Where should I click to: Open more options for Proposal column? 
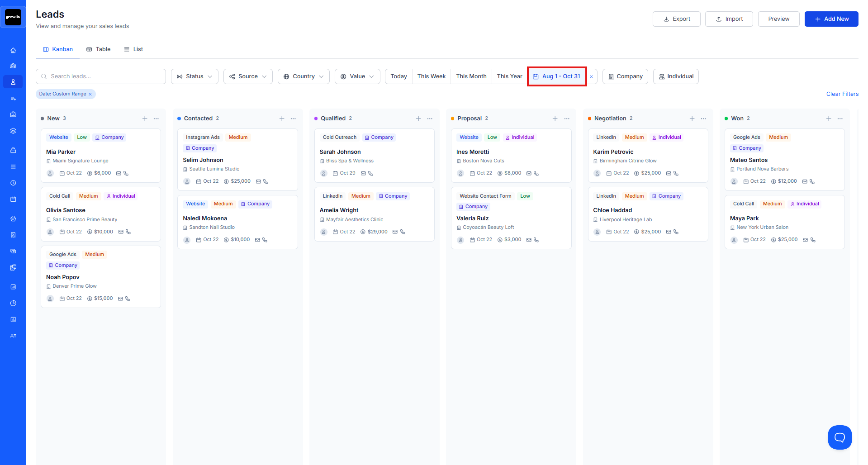point(567,119)
